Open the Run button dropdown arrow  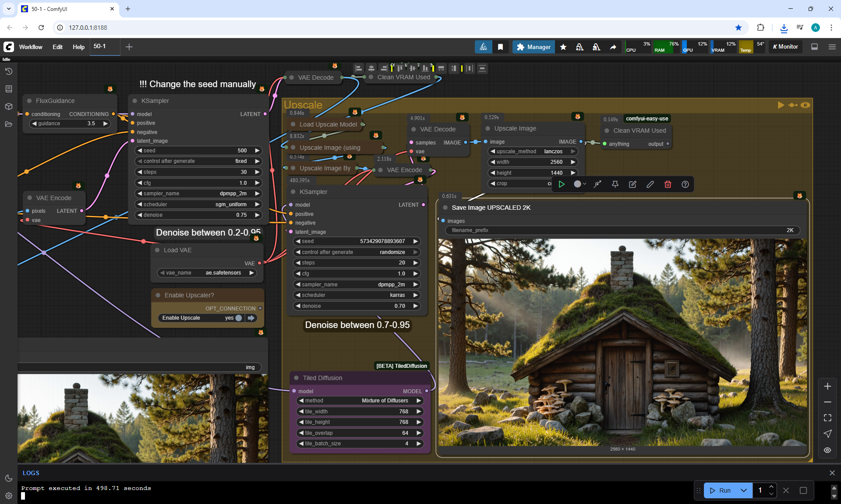tap(743, 490)
